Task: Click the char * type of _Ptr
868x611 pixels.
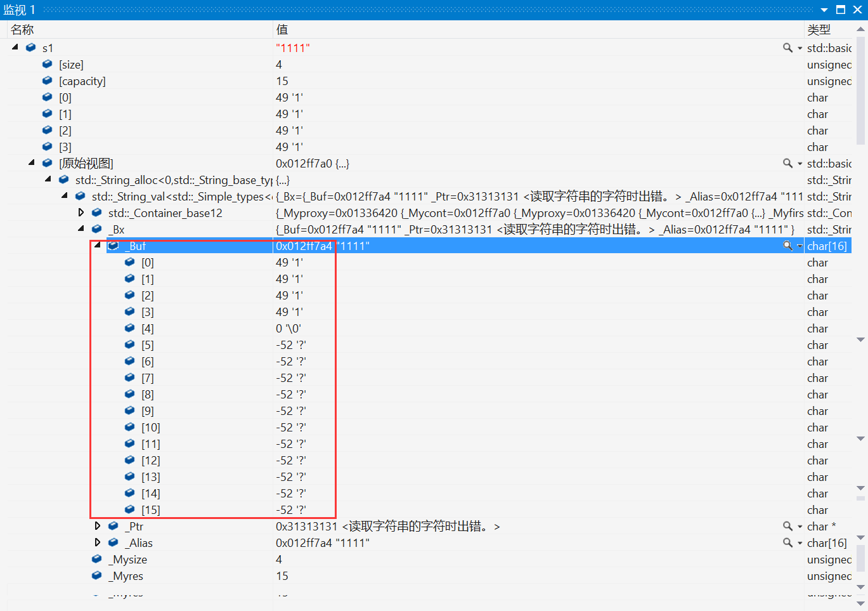Action: pyautogui.click(x=821, y=526)
